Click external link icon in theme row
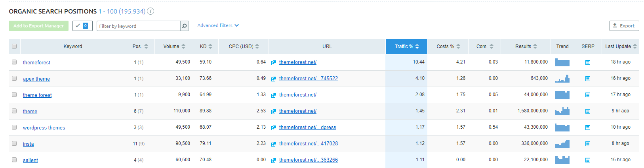 tap(274, 112)
